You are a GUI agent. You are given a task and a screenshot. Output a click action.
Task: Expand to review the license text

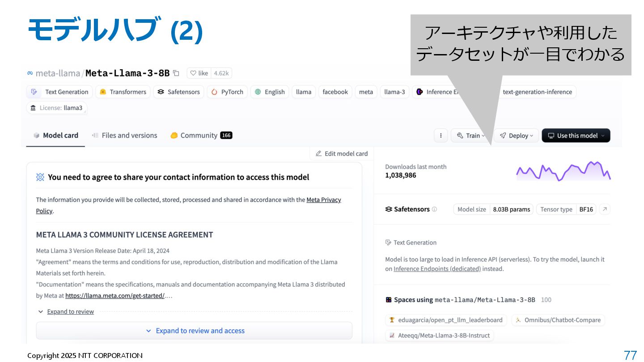point(70,311)
